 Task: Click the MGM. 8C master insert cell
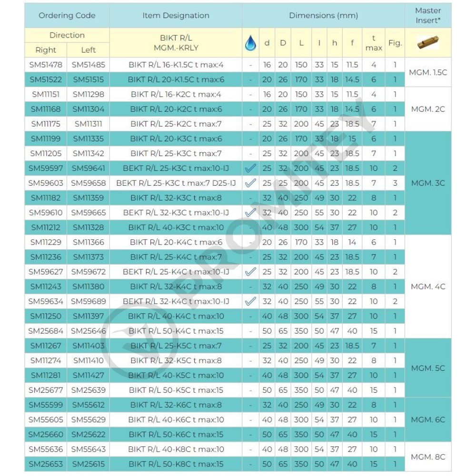pos(428,456)
